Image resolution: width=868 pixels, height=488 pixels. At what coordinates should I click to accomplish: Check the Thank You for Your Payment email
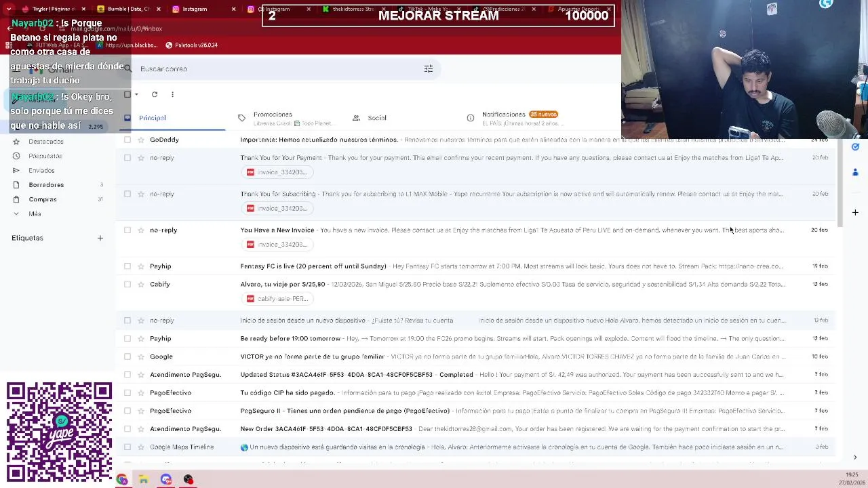coord(127,158)
